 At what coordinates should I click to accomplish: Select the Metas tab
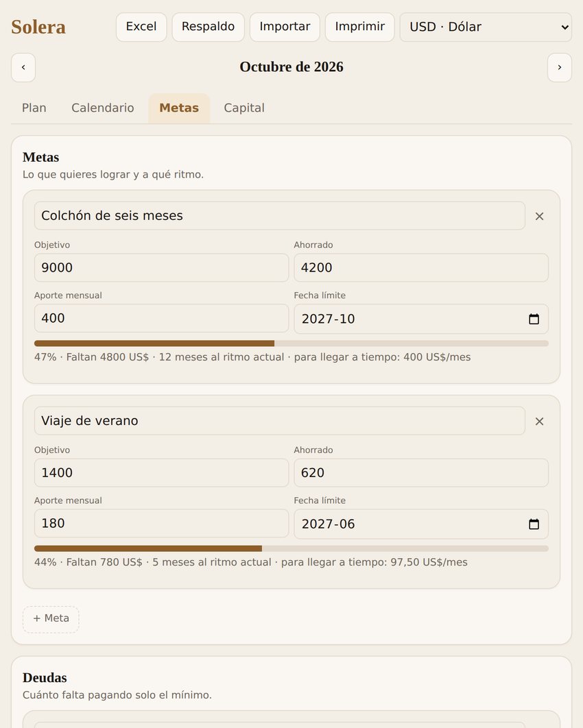pyautogui.click(x=179, y=108)
